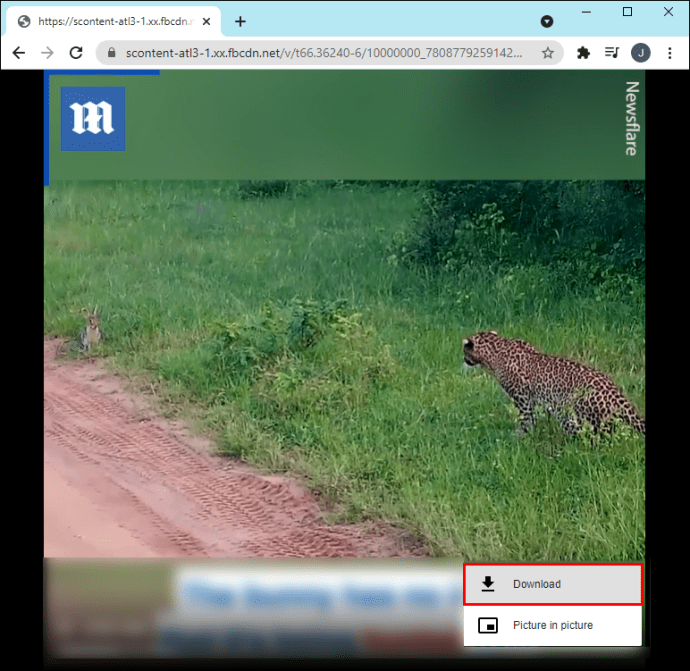Open Chrome's three-dot menu
Screen dimensions: 690x671
669,53
